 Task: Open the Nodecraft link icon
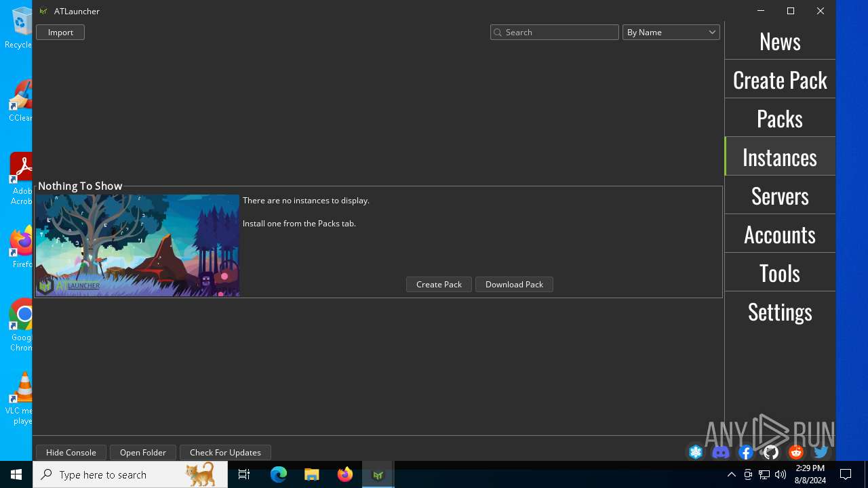tap(696, 452)
